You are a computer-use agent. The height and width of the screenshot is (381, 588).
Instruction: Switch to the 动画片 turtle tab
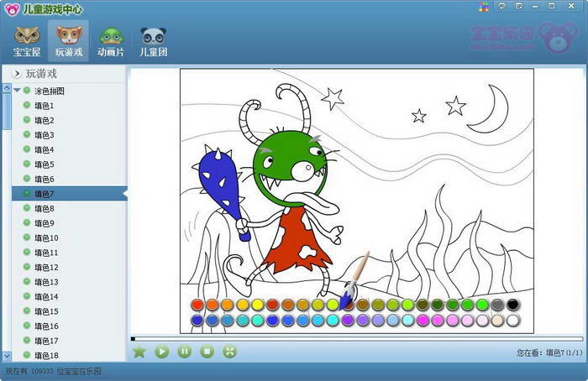point(112,41)
